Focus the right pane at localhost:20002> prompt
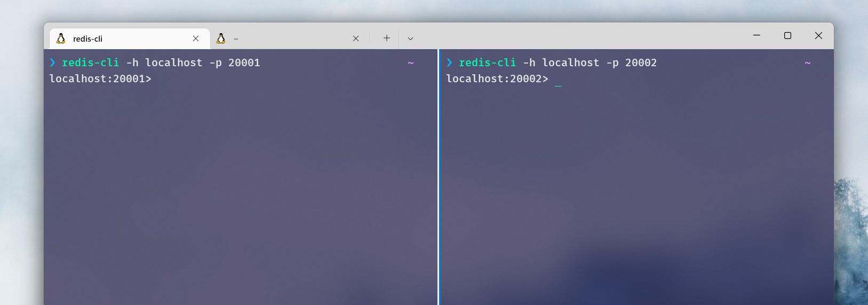This screenshot has height=305, width=868. 497,79
